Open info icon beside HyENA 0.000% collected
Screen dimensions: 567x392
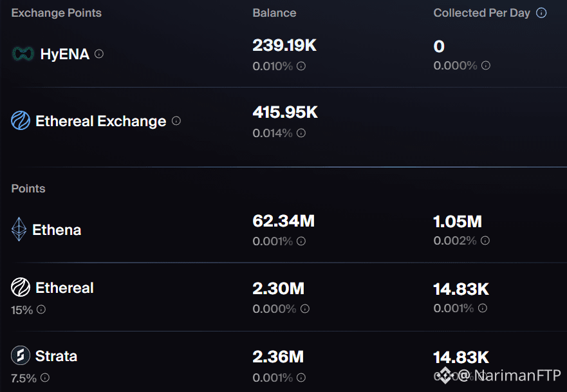click(486, 66)
